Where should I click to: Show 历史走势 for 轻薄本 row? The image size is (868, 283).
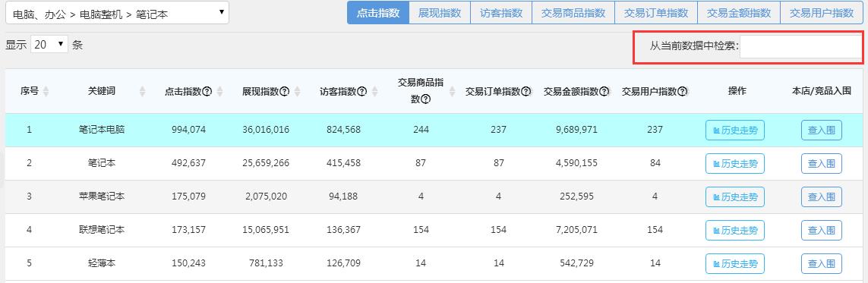pos(735,264)
